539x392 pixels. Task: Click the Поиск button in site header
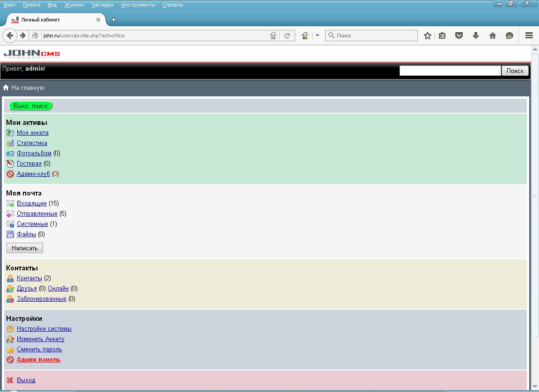click(515, 71)
